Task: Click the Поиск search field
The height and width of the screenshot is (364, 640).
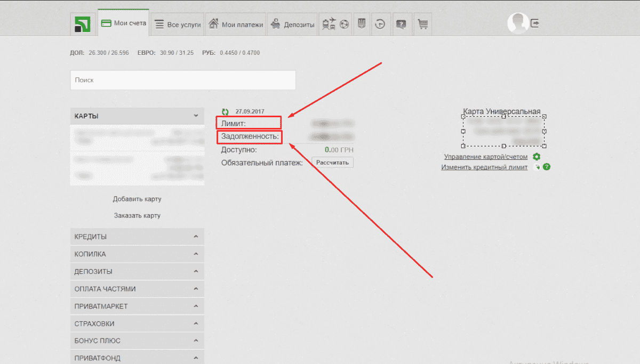Action: [x=182, y=80]
